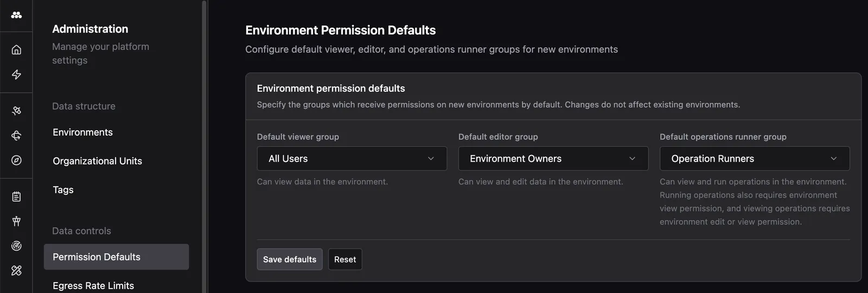Viewport: 868px width, 293px height.
Task: Open the control tower icon in sidebar
Action: click(x=16, y=221)
